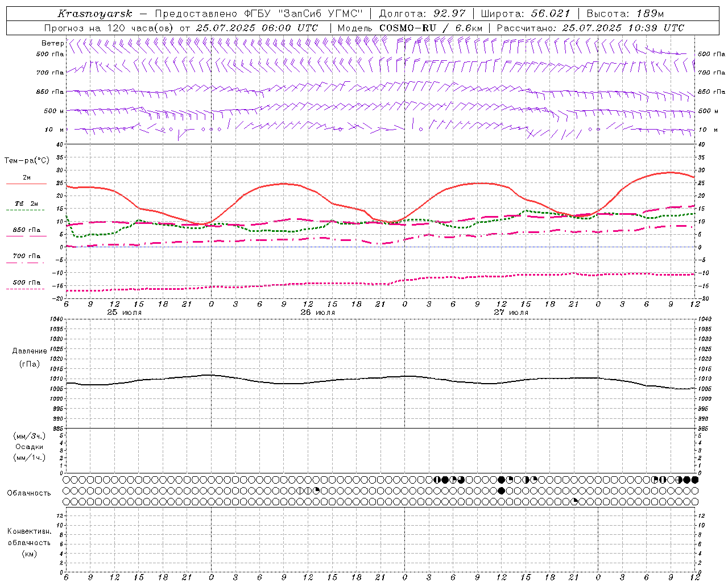Image resolution: width=728 pixels, height=582 pixels.
Task: Click red line sample under 2м legend
Action: tap(26, 184)
